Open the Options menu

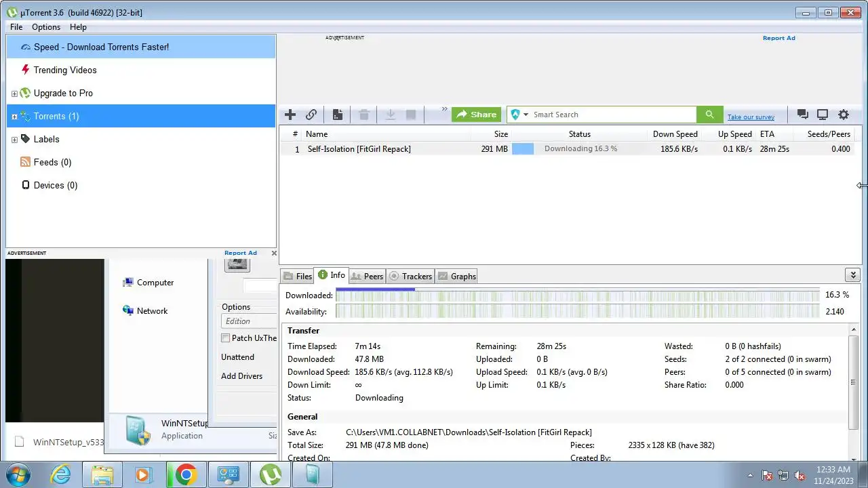[x=46, y=27]
